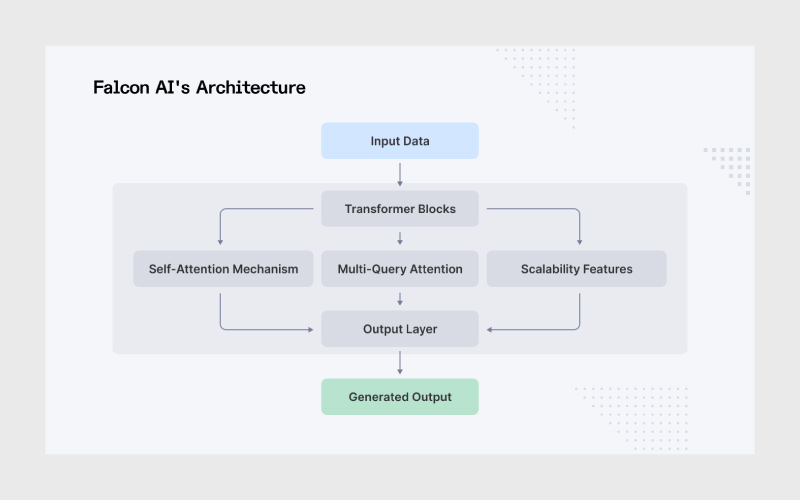Click the small dot grid on right edge

[x=730, y=166]
